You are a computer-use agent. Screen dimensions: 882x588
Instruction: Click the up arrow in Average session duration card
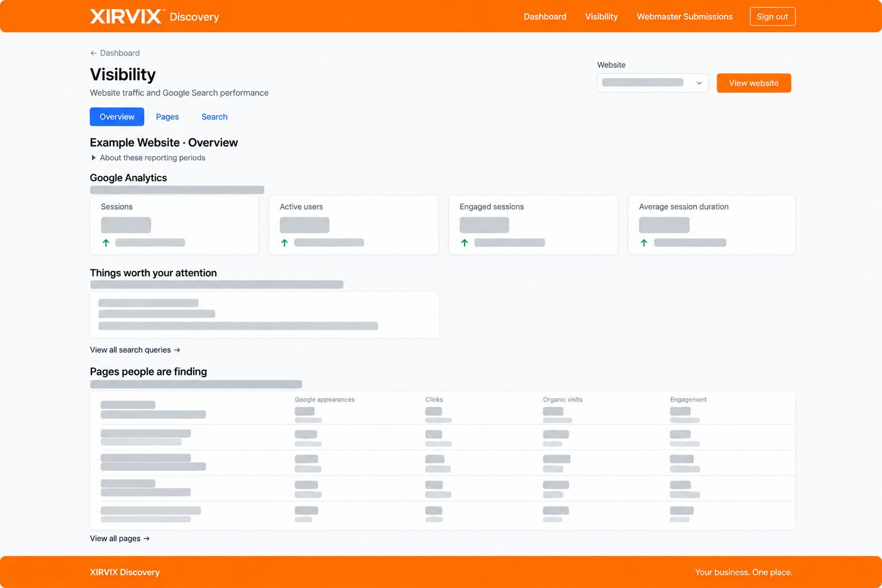644,243
